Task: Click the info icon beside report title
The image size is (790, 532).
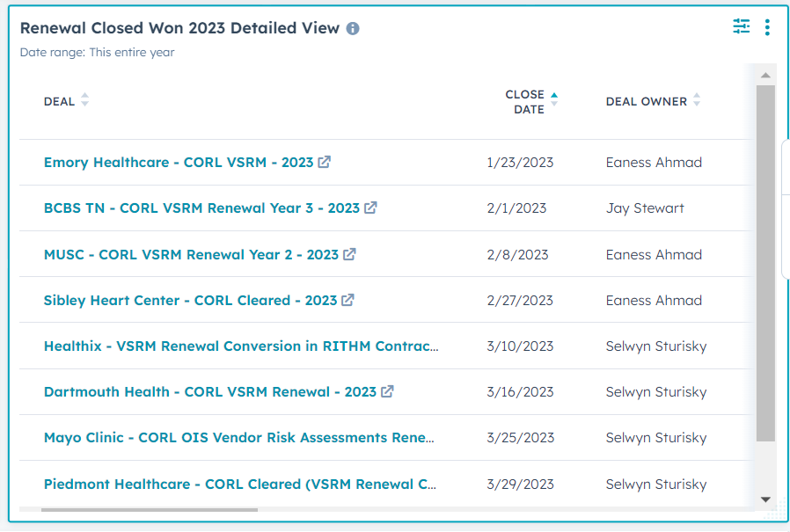Action: click(353, 28)
